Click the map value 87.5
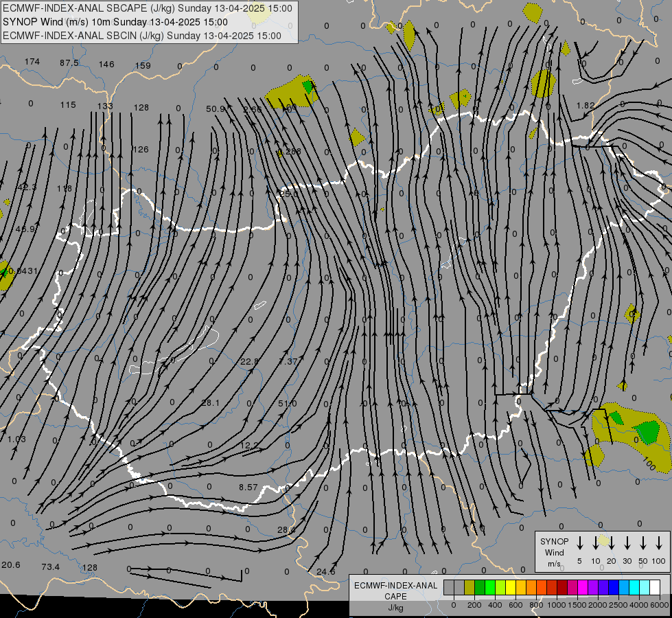The image size is (672, 618). pyautogui.click(x=69, y=62)
